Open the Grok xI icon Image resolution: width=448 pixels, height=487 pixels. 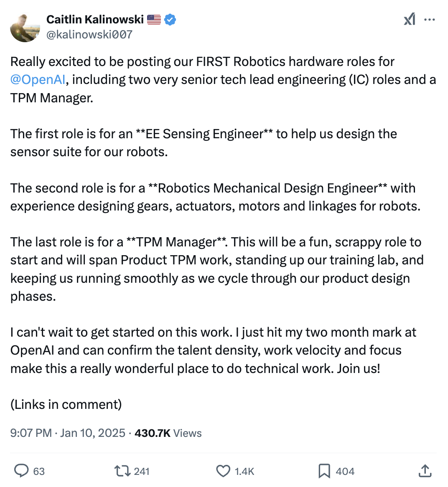(410, 19)
